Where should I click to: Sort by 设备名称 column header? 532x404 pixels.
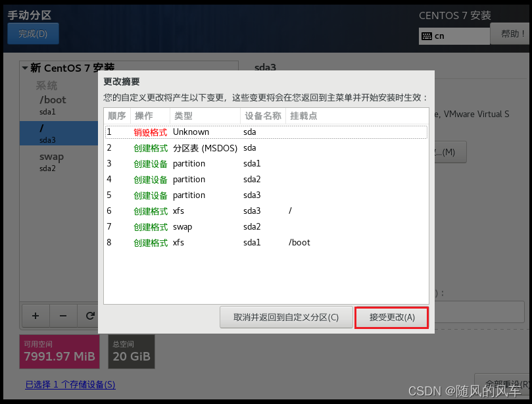[x=263, y=116]
